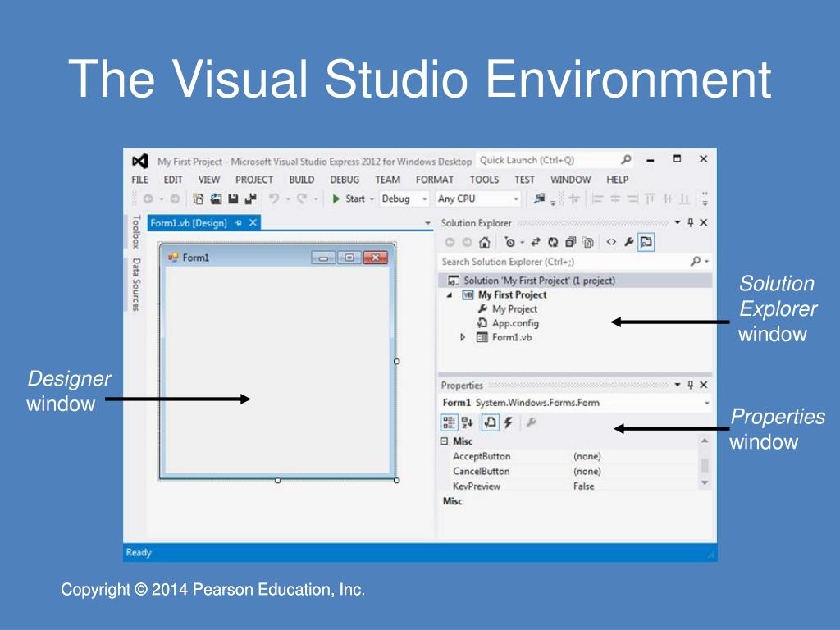
Task: Show Events in Properties window
Action: [x=508, y=422]
